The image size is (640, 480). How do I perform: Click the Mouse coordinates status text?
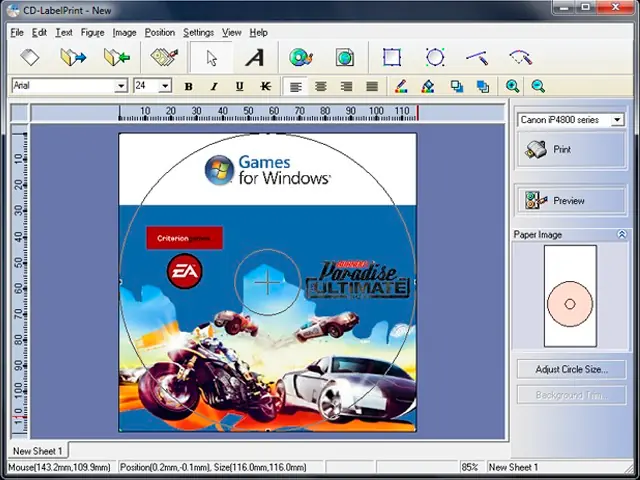coord(60,467)
